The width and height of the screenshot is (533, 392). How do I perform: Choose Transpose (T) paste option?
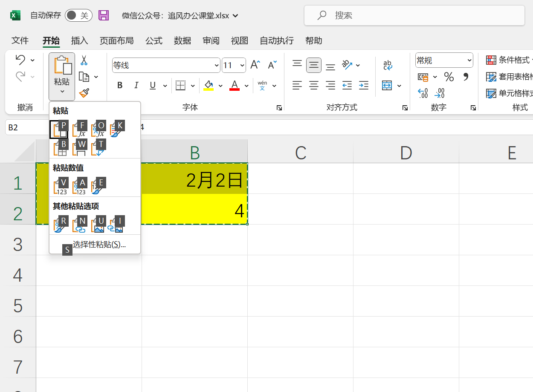click(x=98, y=148)
